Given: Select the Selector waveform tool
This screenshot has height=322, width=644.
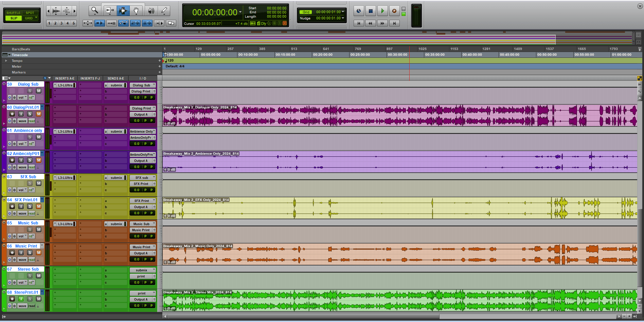Looking at the screenshot, I should [x=123, y=11].
